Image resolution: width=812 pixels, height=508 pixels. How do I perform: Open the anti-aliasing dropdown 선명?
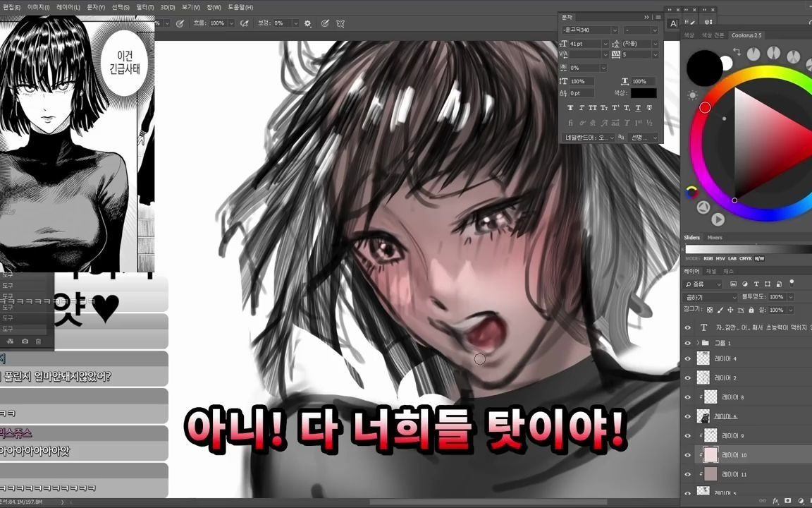(644, 138)
